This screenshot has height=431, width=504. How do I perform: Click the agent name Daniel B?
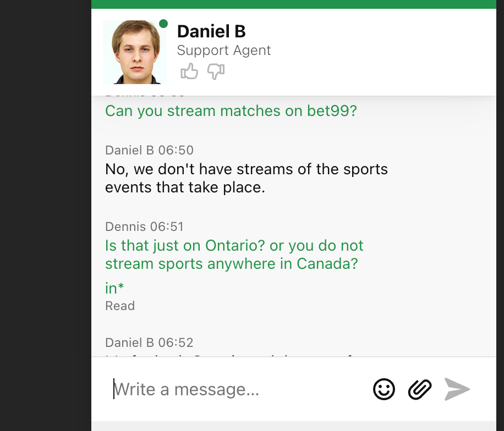211,31
